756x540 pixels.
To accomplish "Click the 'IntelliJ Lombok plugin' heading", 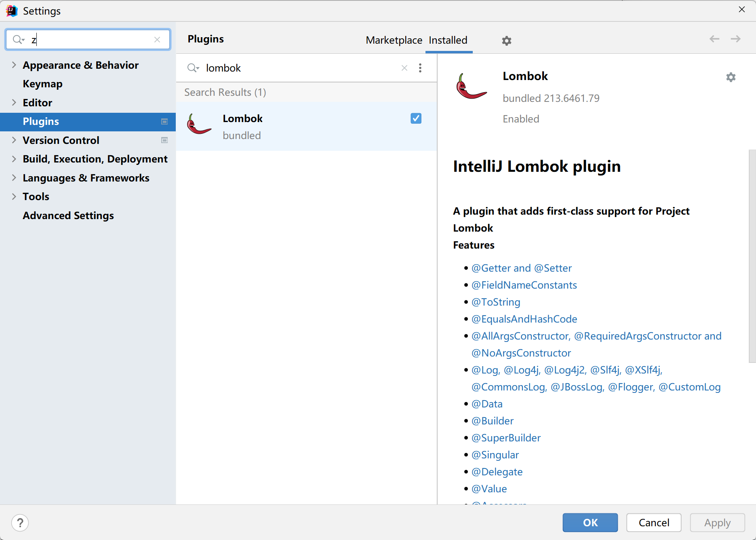I will click(x=537, y=166).
